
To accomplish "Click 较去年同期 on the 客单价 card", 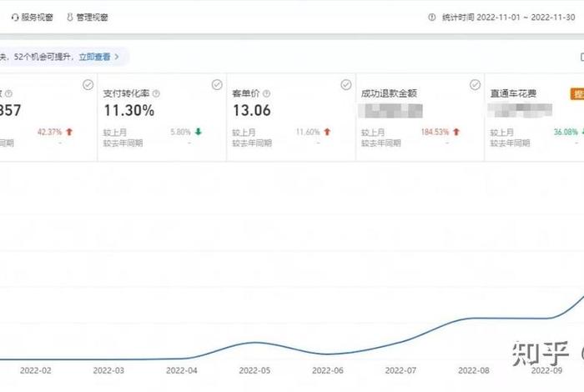I will coord(252,143).
